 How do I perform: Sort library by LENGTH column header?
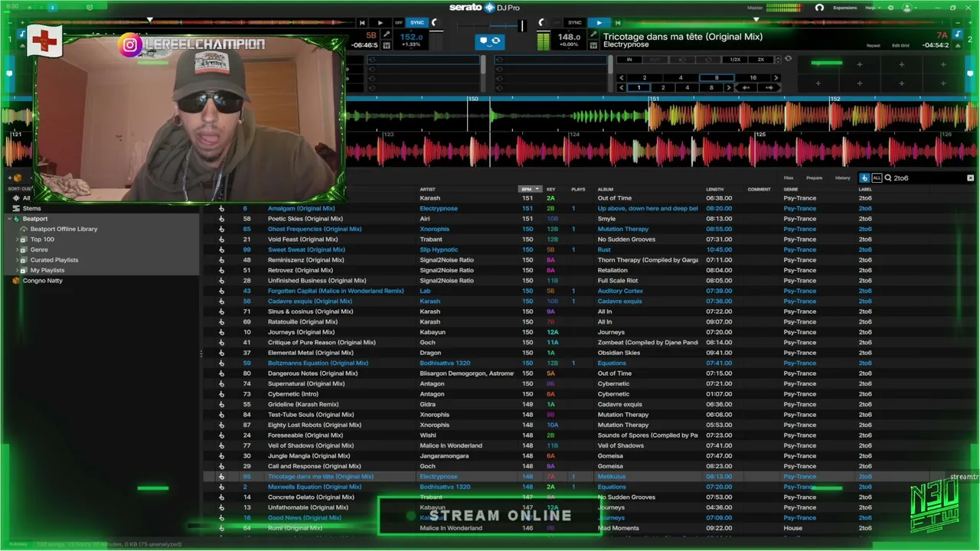click(714, 189)
